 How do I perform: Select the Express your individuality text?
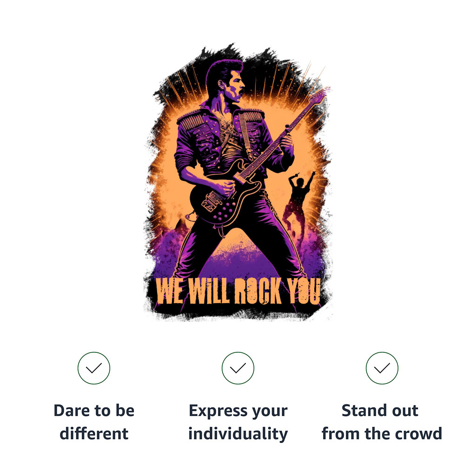(238, 422)
